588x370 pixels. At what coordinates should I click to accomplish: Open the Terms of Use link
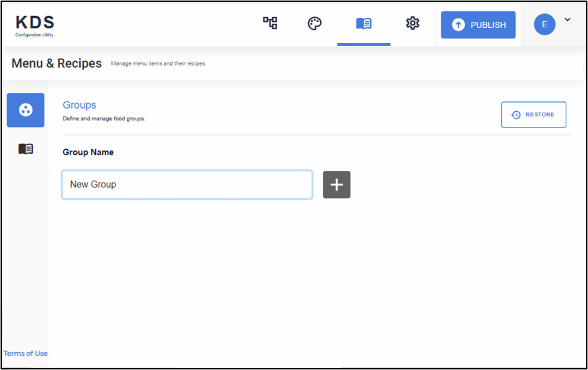[26, 353]
